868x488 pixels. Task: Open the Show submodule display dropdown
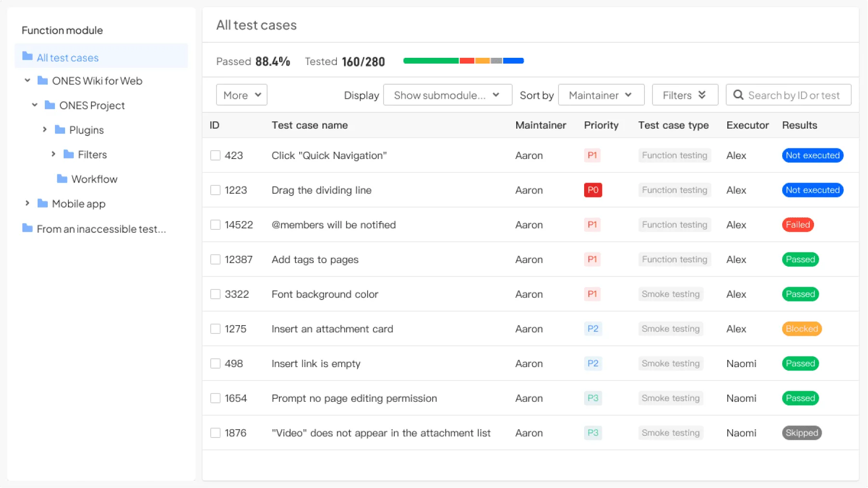(447, 95)
